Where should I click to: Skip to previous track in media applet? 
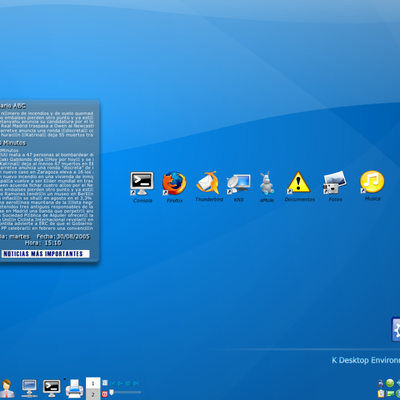click(113, 384)
